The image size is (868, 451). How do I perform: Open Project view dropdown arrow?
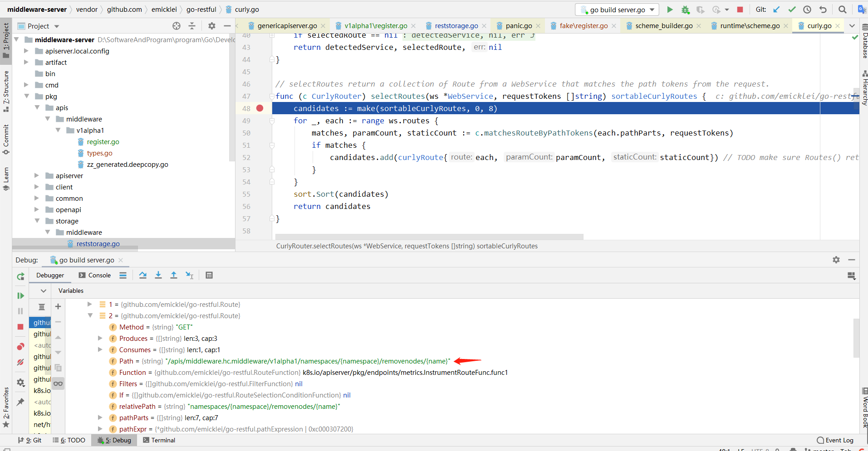point(57,26)
